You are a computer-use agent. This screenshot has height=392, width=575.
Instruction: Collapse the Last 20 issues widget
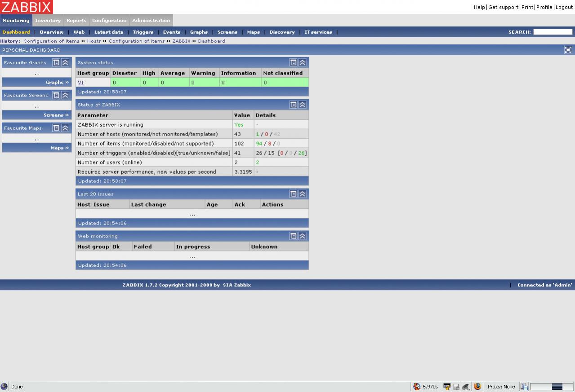303,194
